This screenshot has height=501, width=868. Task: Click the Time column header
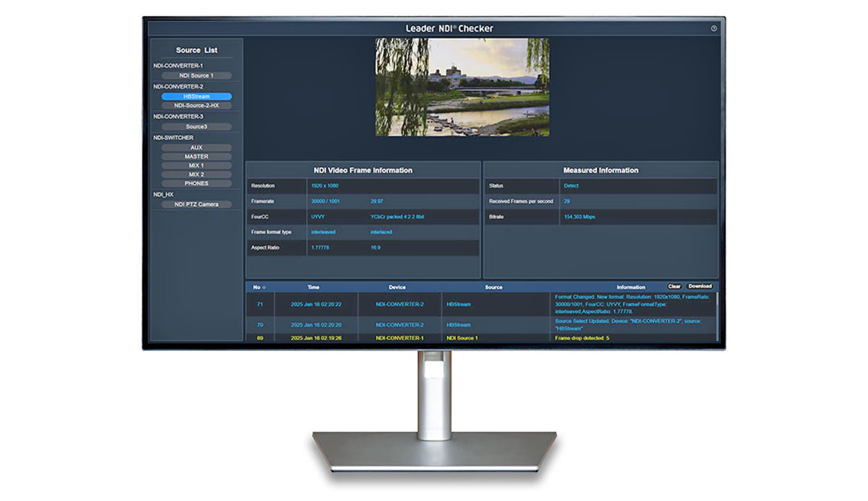coord(313,287)
